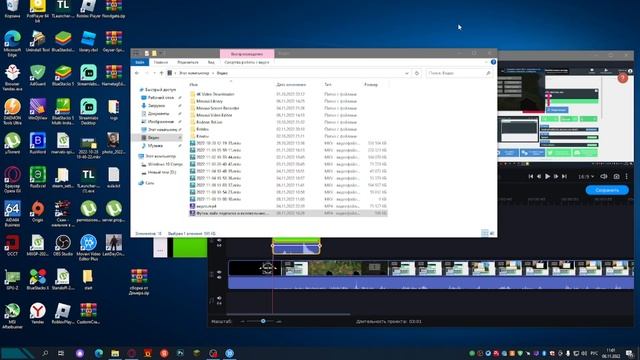The width and height of the screenshot is (640, 360).
Task: Open uTorrent desktop shortcut
Action: click(12, 144)
